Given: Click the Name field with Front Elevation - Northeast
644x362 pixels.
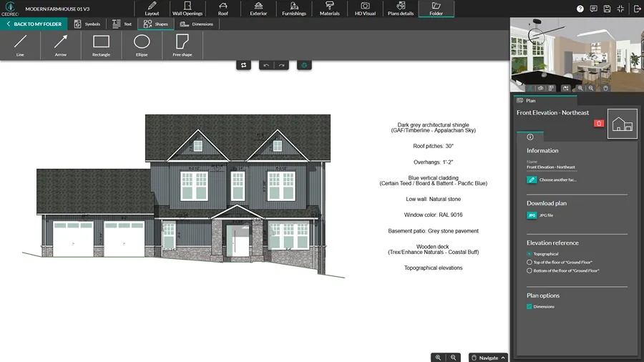Looking at the screenshot, I should coord(551,167).
